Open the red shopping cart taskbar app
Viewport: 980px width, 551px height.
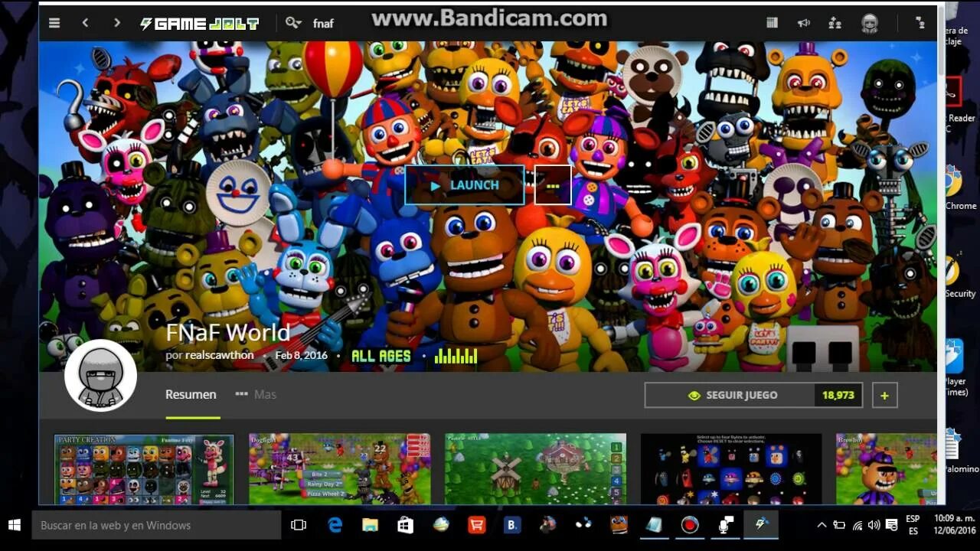tap(476, 525)
